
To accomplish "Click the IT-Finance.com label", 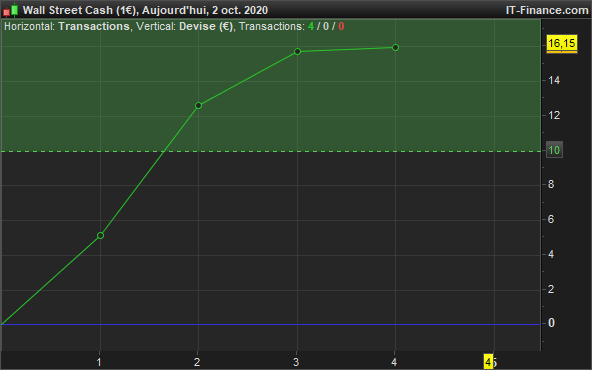I will coord(547,10).
